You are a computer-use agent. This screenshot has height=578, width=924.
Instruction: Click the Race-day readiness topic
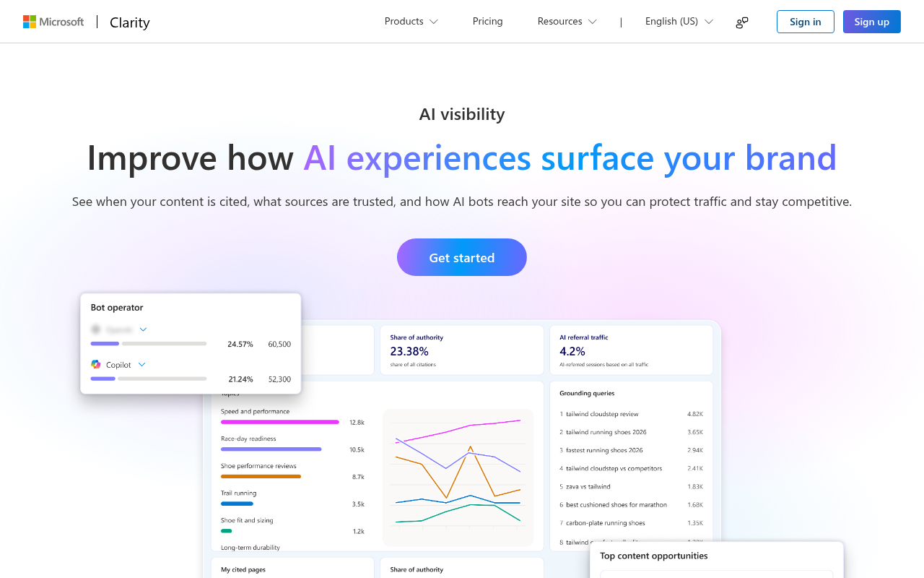[x=248, y=439]
